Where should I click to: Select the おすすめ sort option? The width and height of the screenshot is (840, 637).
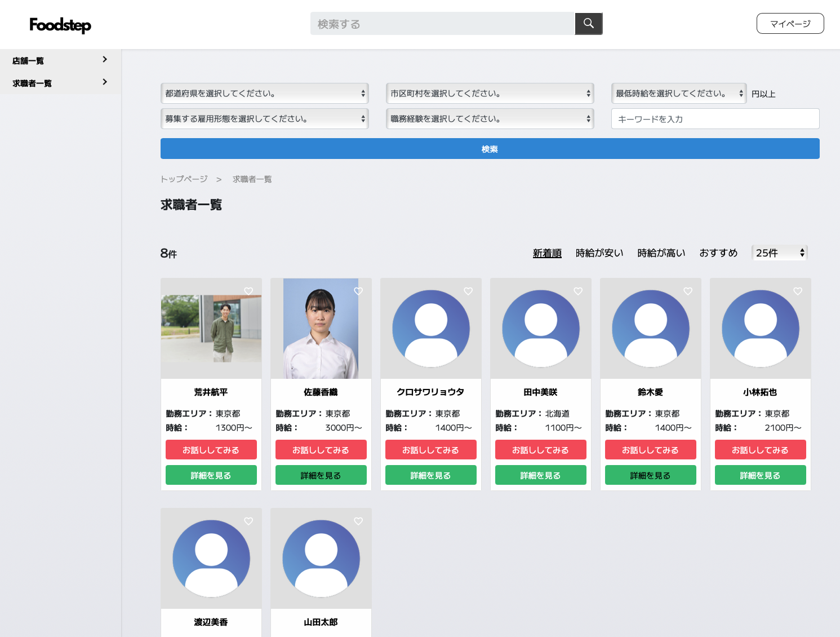click(x=718, y=253)
